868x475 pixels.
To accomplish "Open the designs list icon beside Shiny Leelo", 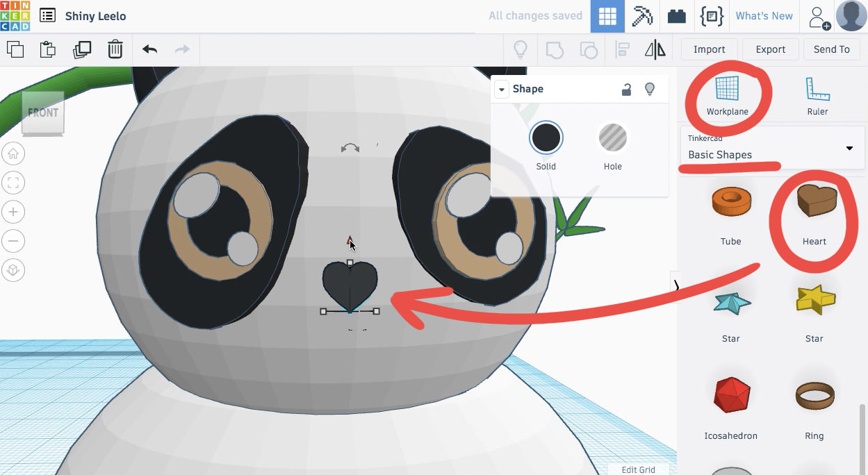I will tap(47, 15).
